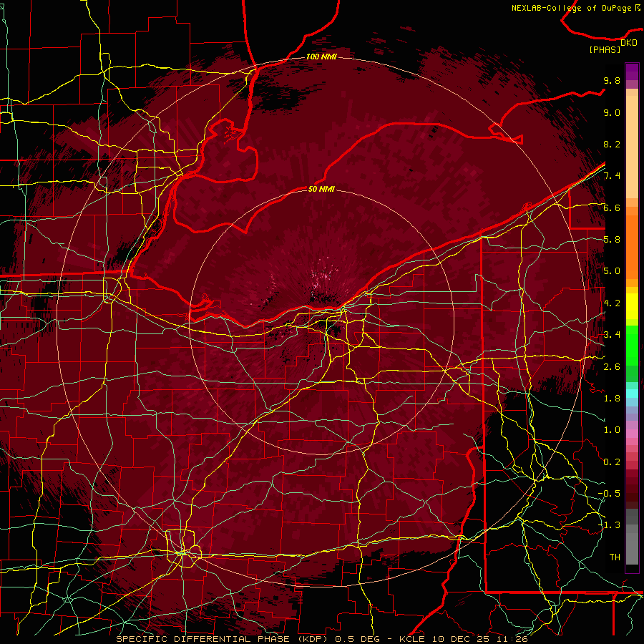This screenshot has width=644, height=644.
Task: Click the [PHAS] legend unit label
Action: (x=605, y=49)
